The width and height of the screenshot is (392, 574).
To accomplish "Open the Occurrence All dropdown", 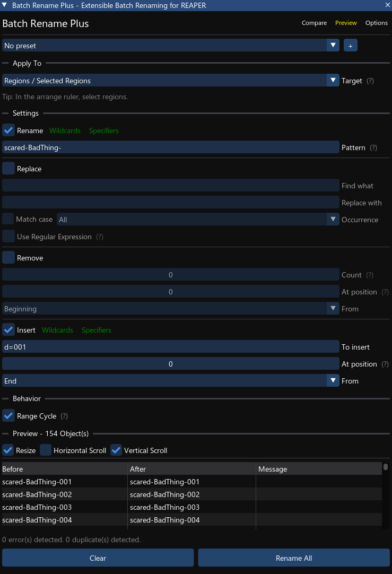I will tap(198, 220).
